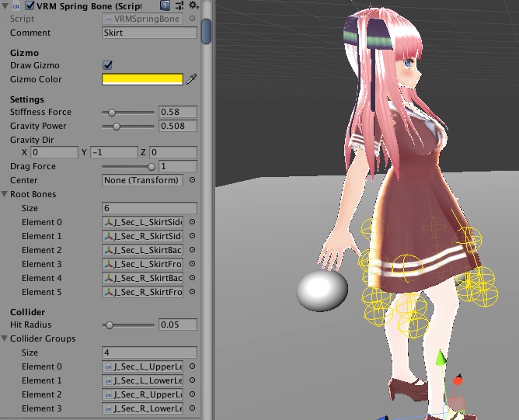
Task: Select Root Bones Element 3 J_Sec_L_SkirtFront
Action: pos(142,264)
